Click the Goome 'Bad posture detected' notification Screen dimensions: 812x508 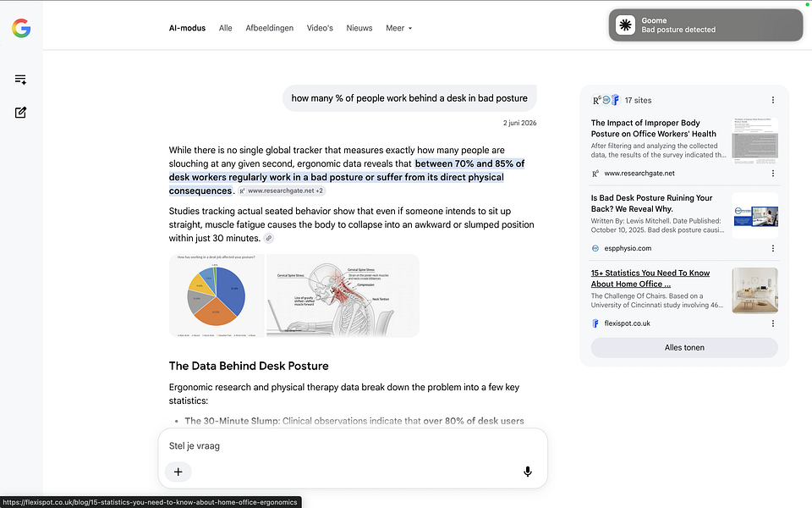pos(705,25)
